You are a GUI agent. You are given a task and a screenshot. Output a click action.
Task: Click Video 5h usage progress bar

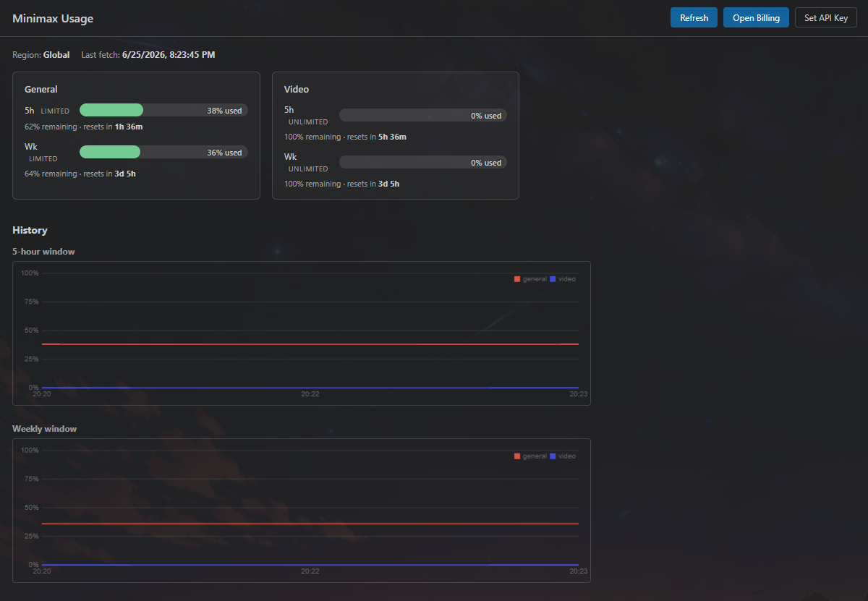pos(423,115)
